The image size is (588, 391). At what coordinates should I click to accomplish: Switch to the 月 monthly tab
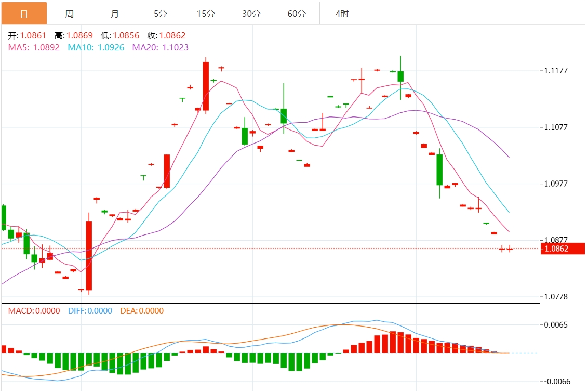pos(115,14)
